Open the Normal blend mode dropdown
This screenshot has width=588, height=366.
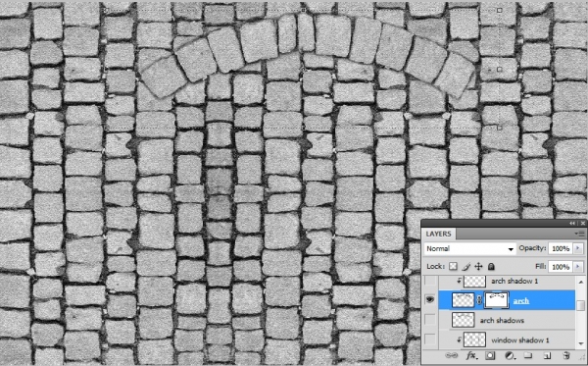point(469,248)
